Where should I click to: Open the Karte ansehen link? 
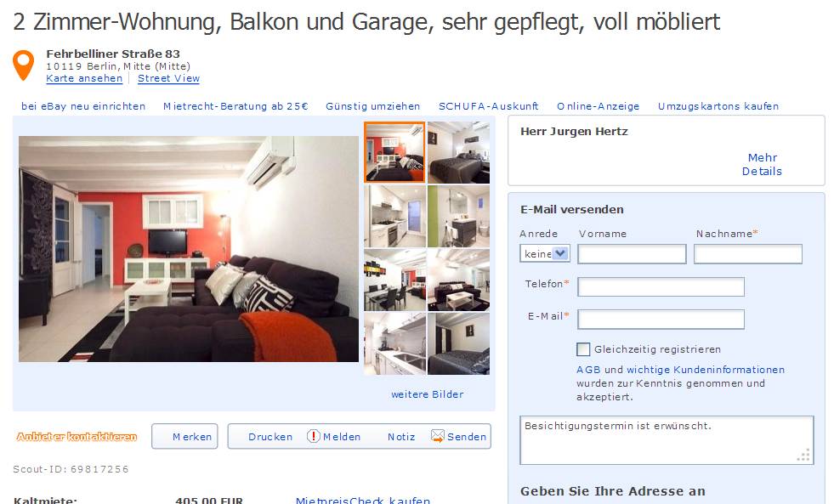coord(84,79)
